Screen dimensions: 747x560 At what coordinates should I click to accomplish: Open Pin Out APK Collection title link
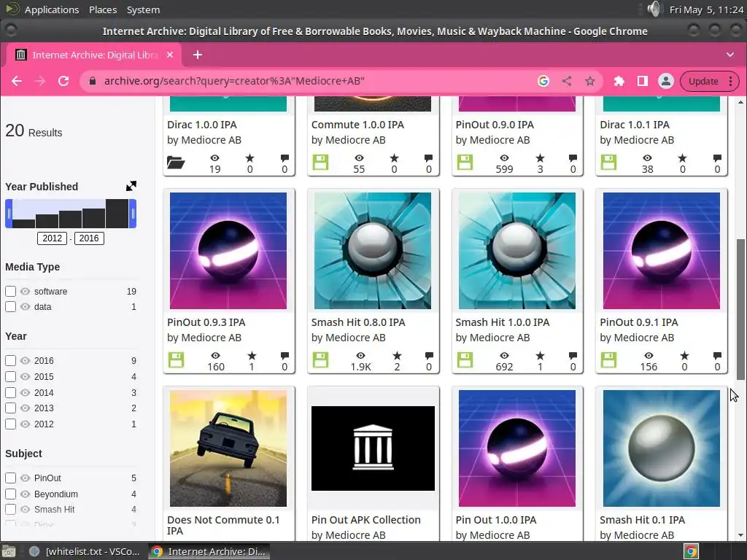coord(366,520)
